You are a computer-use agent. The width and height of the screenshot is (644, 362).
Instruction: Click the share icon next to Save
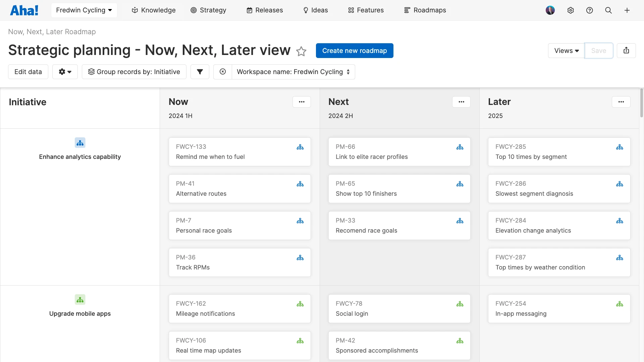point(627,50)
